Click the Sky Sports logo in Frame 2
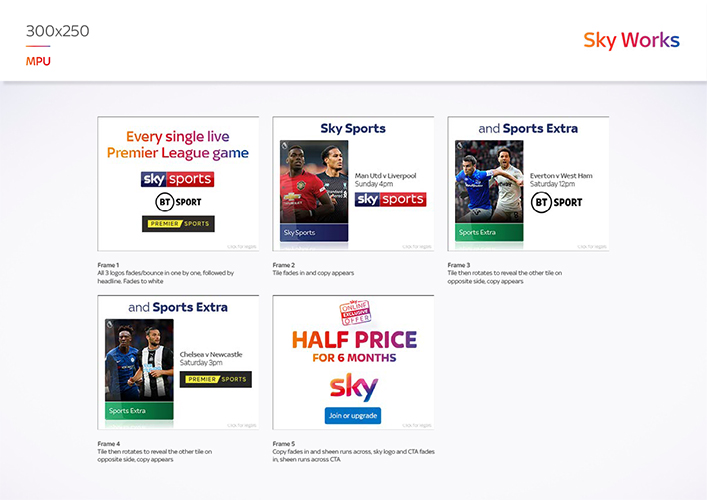This screenshot has width=707, height=500. (x=390, y=199)
